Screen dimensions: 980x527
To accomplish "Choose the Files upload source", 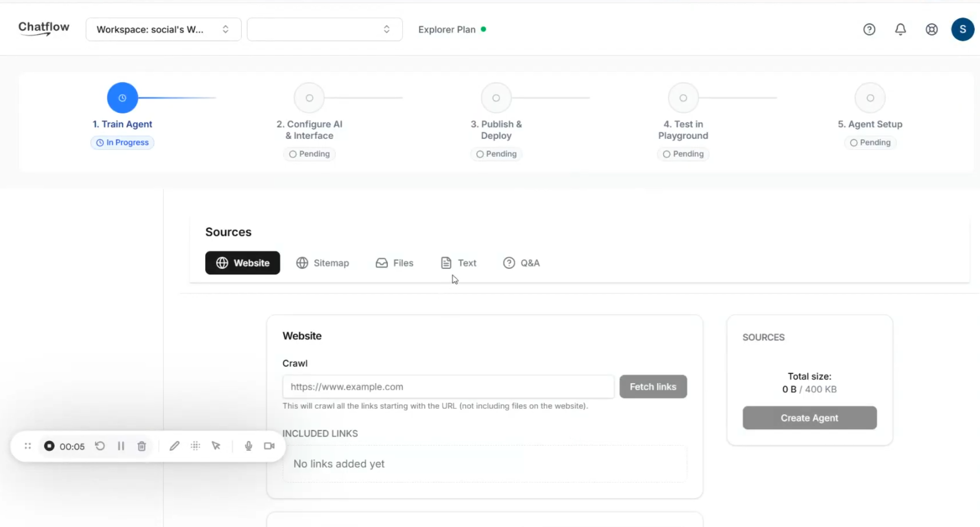I will point(394,262).
